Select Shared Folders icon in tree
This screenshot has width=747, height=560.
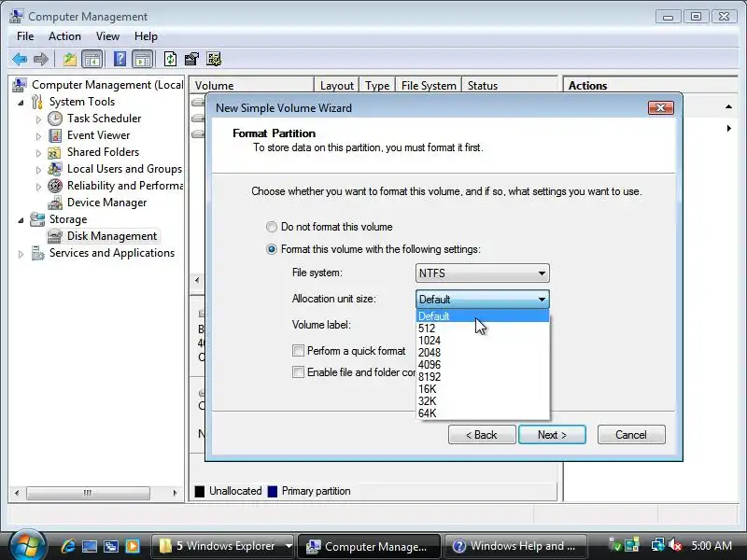(x=55, y=152)
